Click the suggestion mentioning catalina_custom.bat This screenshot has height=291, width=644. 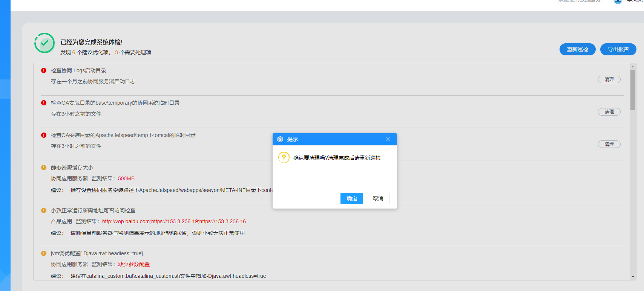(168, 276)
